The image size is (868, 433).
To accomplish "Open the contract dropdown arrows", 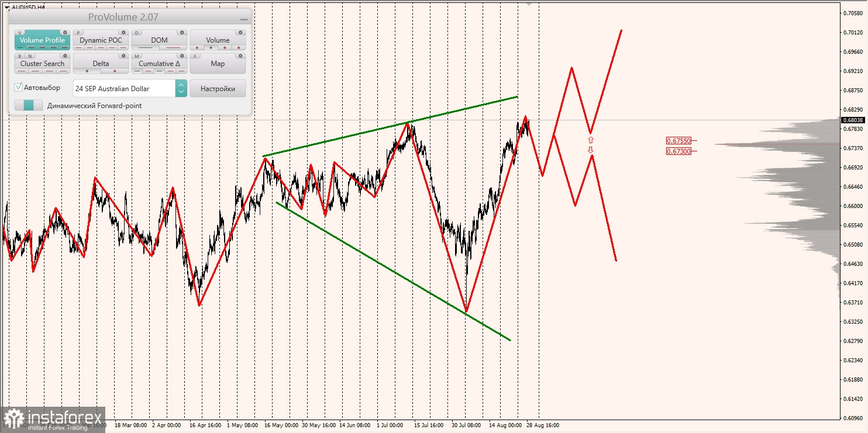I will tap(181, 88).
